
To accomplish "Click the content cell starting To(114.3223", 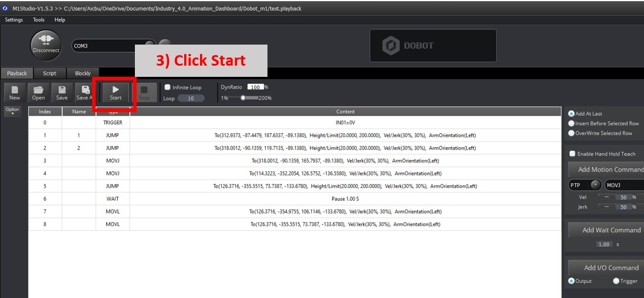I will coord(345,174).
